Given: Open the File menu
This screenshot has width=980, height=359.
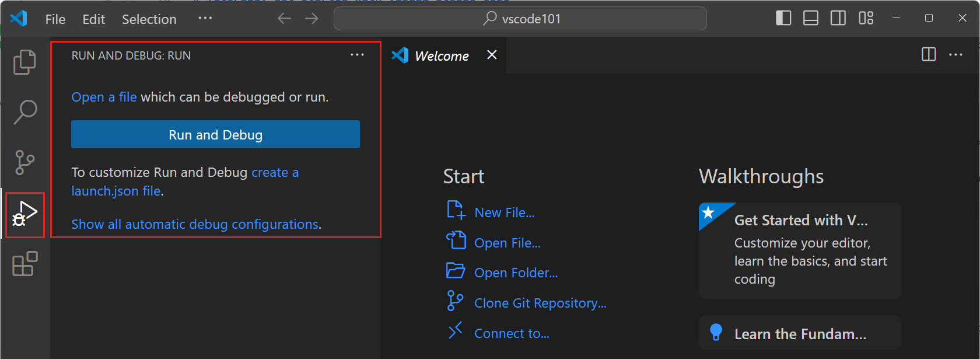Looking at the screenshot, I should click(55, 19).
